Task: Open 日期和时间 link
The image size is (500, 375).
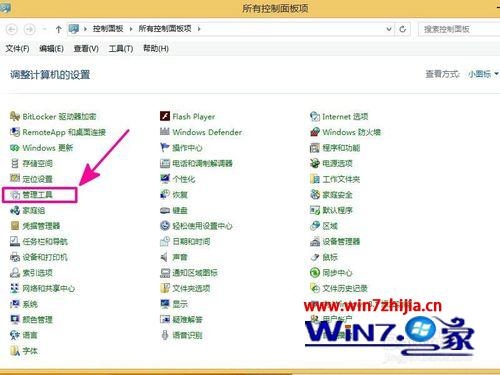Action: point(191,241)
